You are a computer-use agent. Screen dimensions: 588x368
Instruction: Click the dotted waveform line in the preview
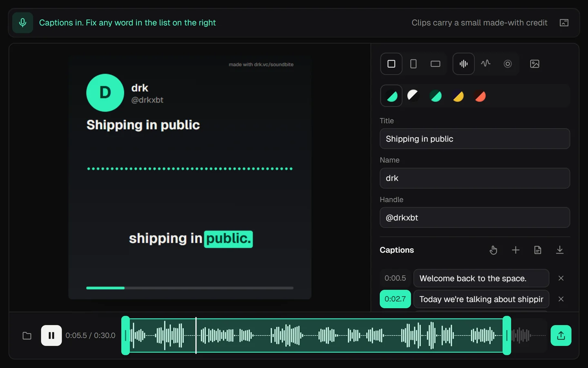pos(190,168)
